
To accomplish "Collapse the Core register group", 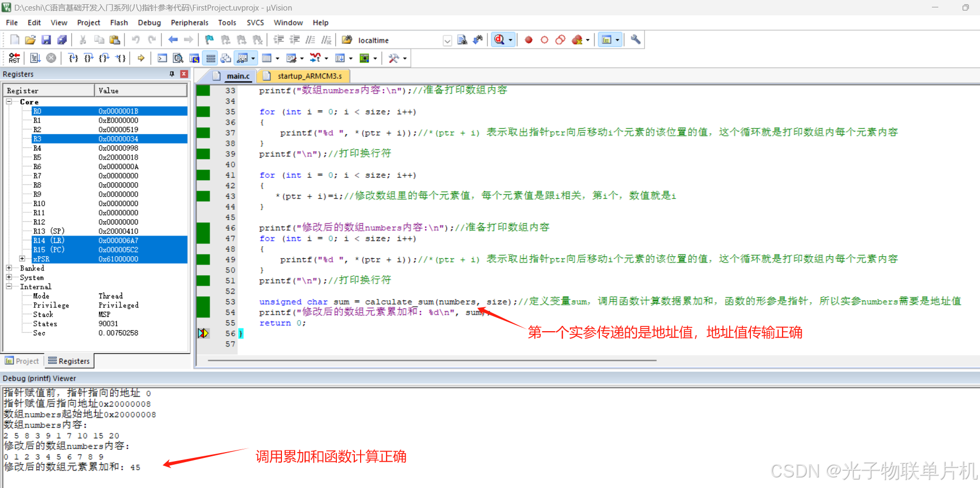I will [x=9, y=101].
